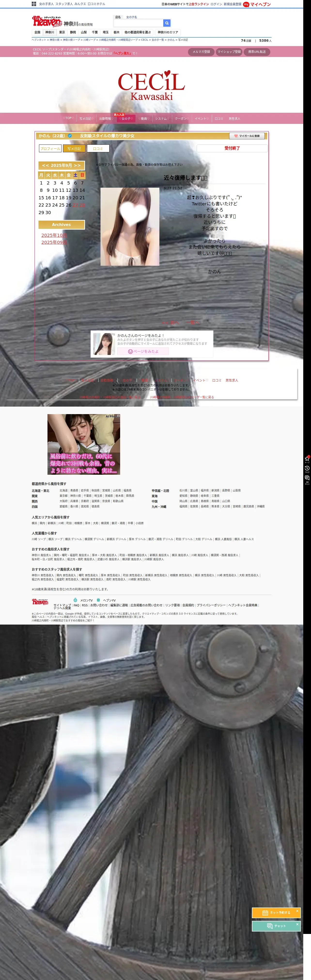Select the 埼玉 region tab
Screen dimensions: 311x980
click(106, 32)
